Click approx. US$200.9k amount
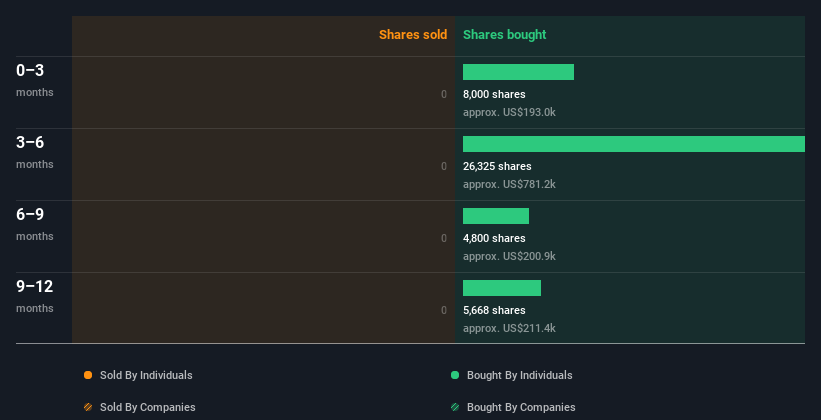The width and height of the screenshot is (821, 420). 509,256
